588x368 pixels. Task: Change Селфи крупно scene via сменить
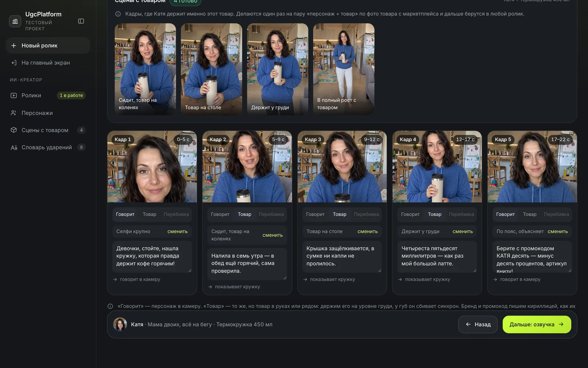[x=178, y=232]
